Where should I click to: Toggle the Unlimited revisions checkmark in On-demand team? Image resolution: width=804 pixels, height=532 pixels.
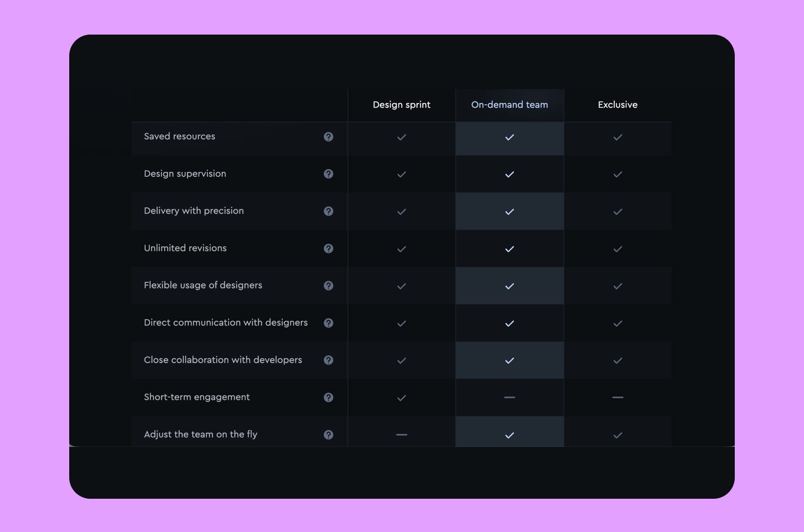click(509, 249)
